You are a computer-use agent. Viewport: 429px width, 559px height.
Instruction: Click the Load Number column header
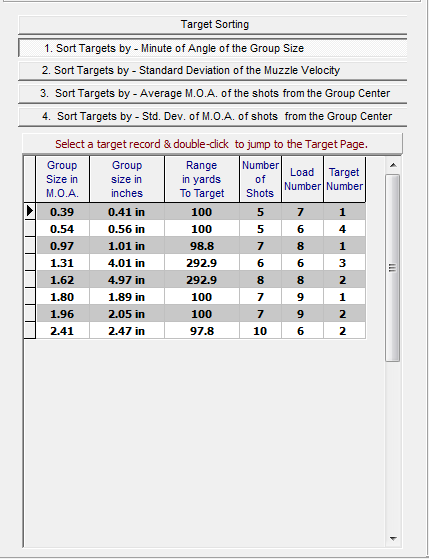[x=302, y=179]
